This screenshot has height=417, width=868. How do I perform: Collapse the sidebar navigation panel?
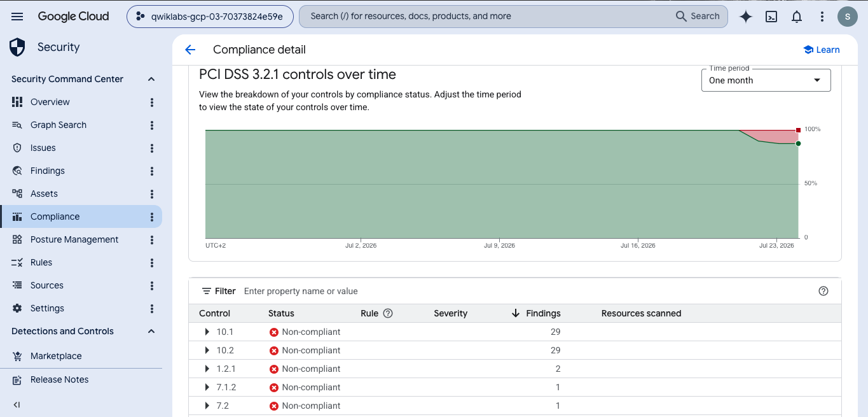17,405
